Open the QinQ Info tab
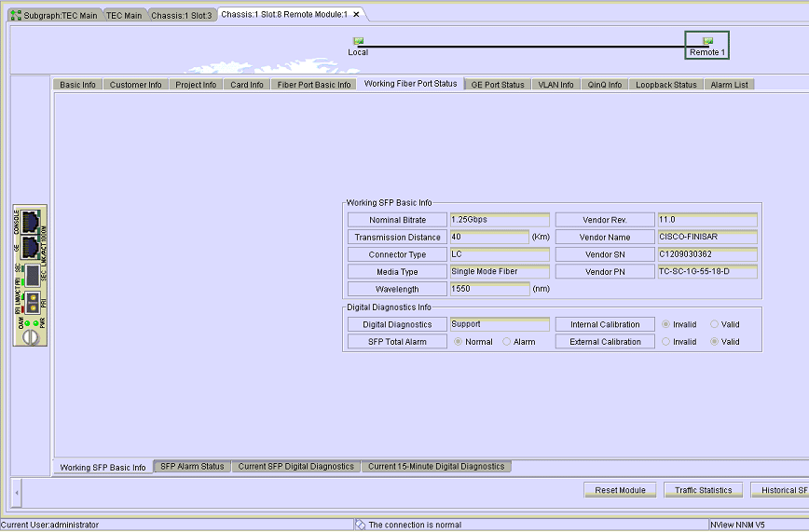This screenshot has height=532, width=809. click(605, 85)
